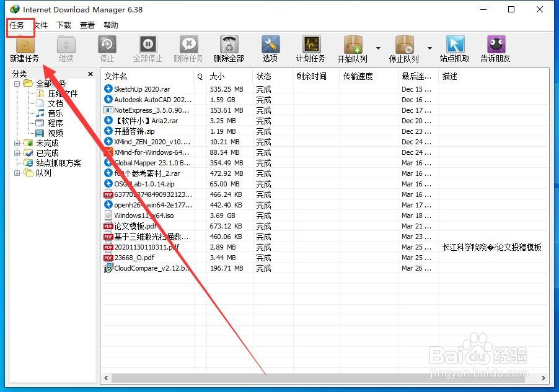Click horizontal scrollbar left arrow
559x392 pixels.
pos(106,378)
